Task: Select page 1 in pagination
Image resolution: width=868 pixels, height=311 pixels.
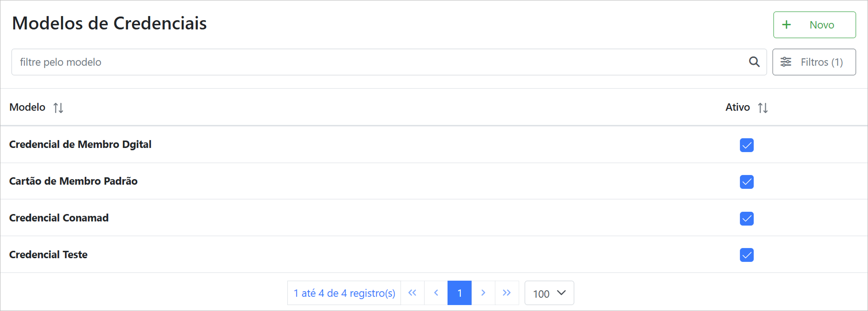Action: coord(459,293)
